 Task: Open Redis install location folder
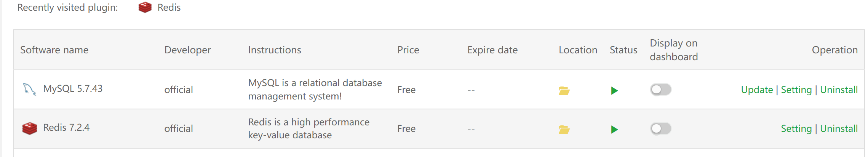click(564, 130)
